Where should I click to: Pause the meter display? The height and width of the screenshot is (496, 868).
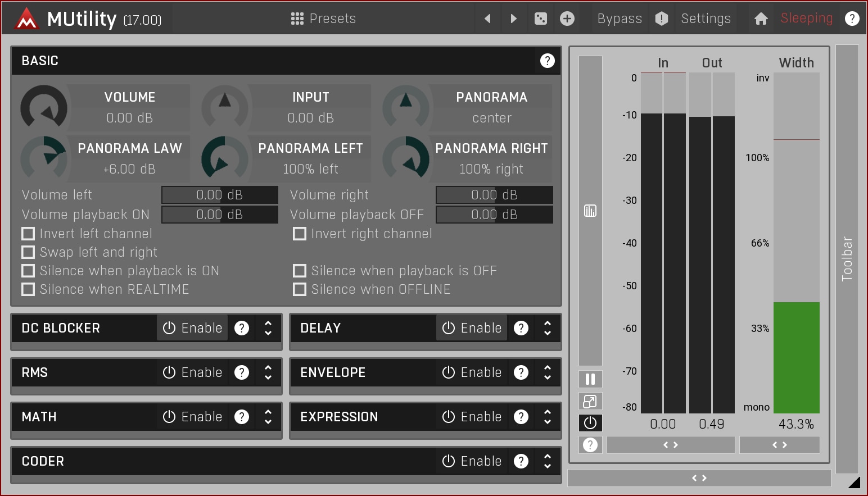[x=590, y=379]
